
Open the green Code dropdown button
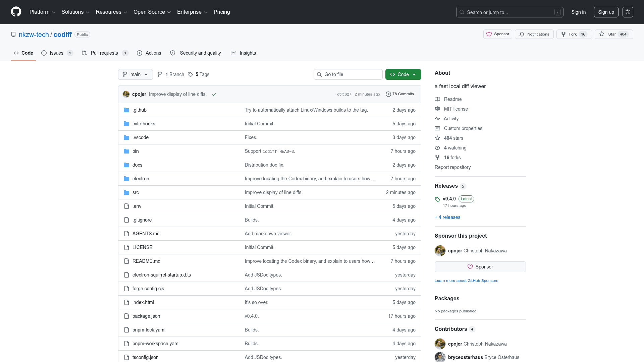pyautogui.click(x=403, y=74)
